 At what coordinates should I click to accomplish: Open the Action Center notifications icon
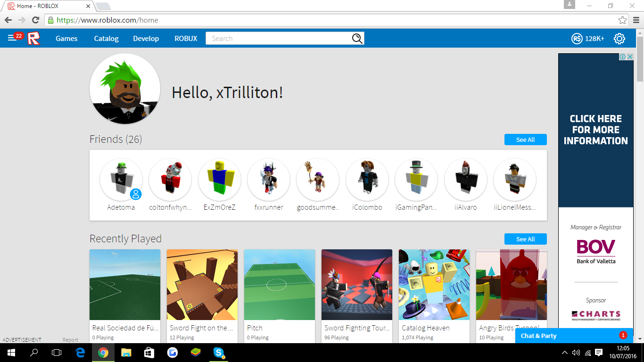(599, 353)
